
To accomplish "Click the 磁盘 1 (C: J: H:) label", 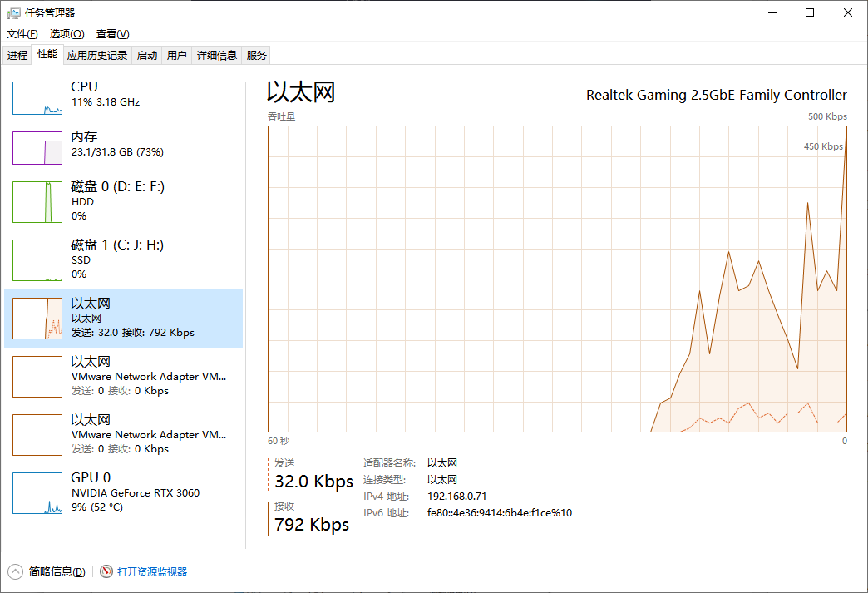I will click(x=117, y=245).
